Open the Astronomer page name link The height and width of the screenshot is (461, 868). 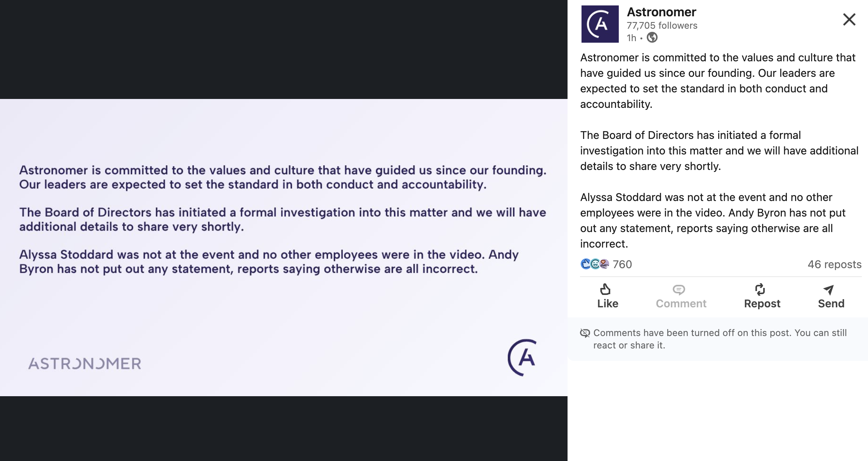(661, 12)
